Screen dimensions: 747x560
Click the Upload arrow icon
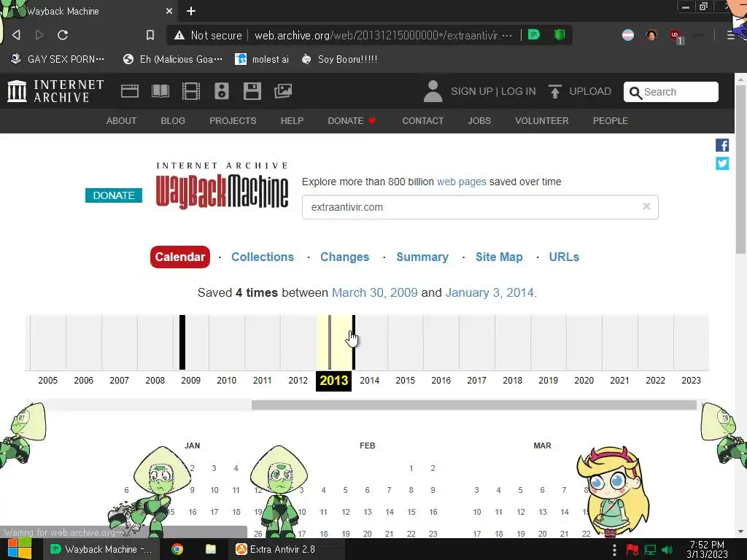pos(554,91)
